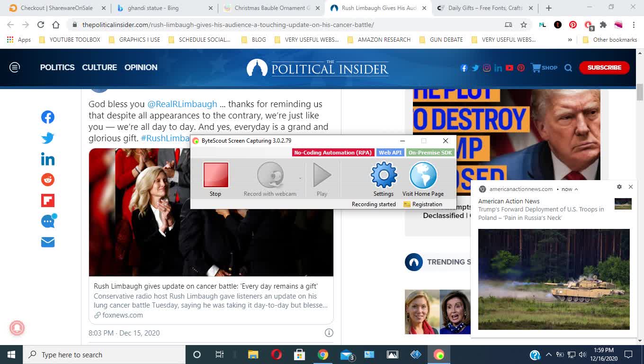Open header Pinterest icon
Screen dimensions: 644x364
pyautogui.click(x=521, y=68)
